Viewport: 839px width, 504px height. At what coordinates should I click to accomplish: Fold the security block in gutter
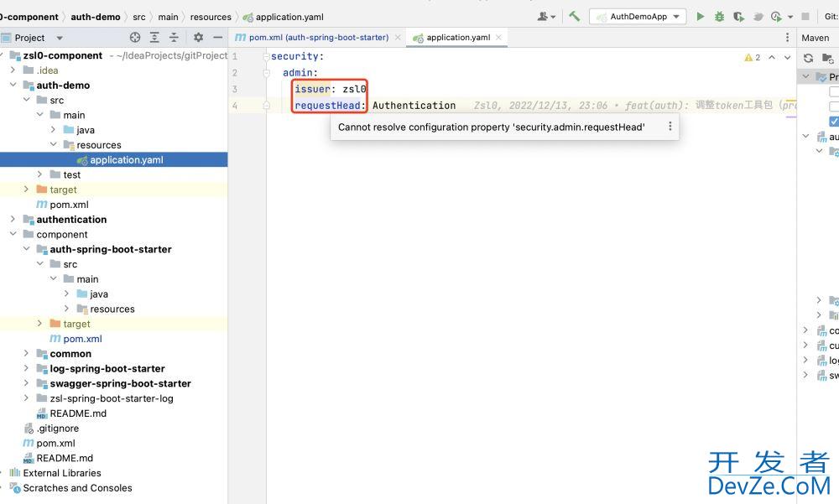[x=266, y=56]
